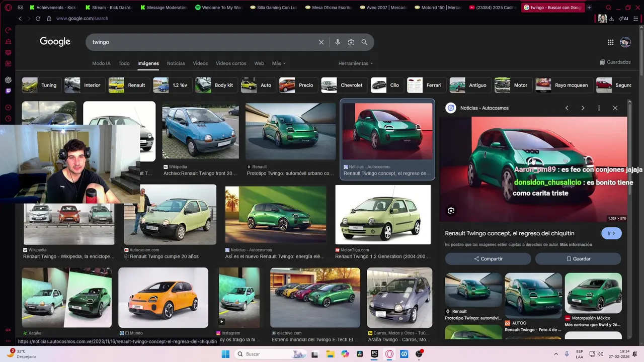Click the Guardar button
644x362 pixels.
(x=578, y=259)
